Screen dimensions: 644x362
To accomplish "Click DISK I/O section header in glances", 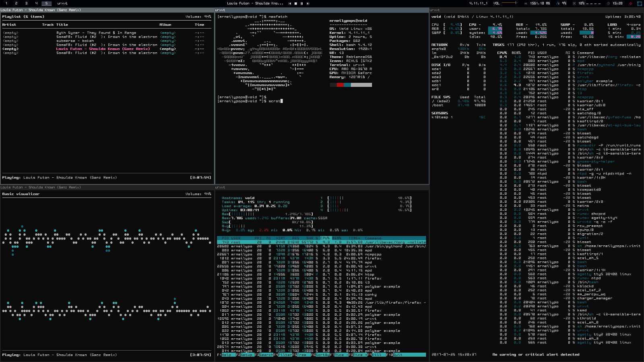I will tap(441, 65).
